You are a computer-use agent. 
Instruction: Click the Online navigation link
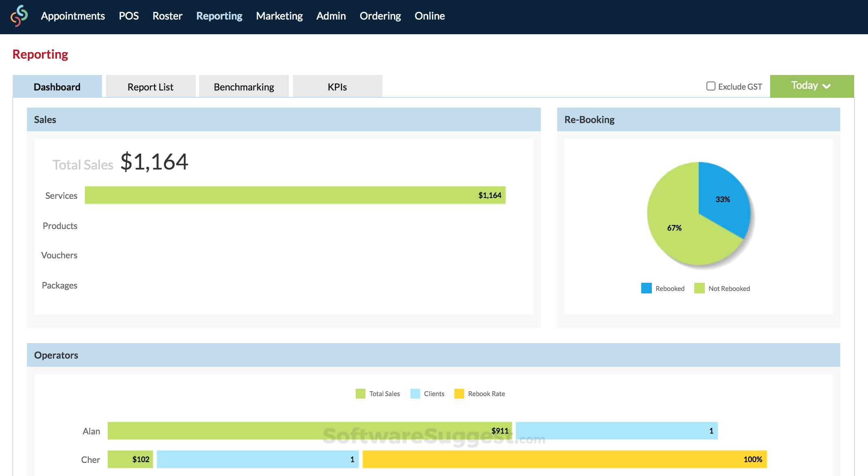[x=430, y=16]
